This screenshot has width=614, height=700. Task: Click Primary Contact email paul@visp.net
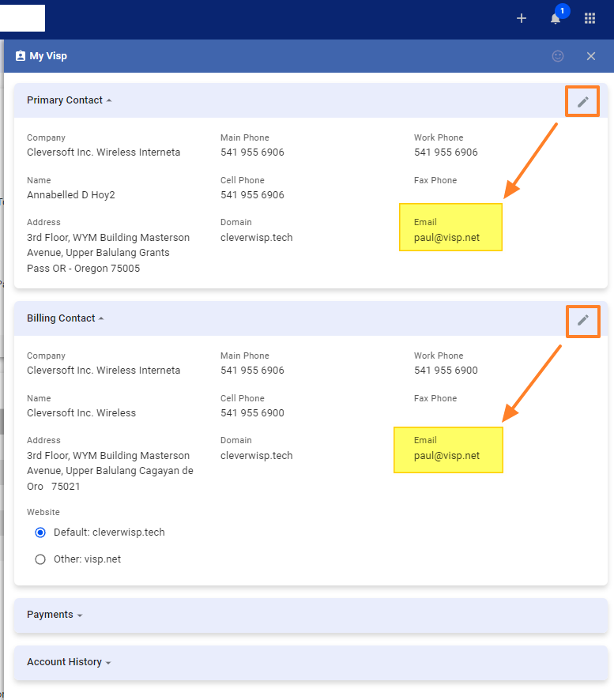tap(446, 238)
